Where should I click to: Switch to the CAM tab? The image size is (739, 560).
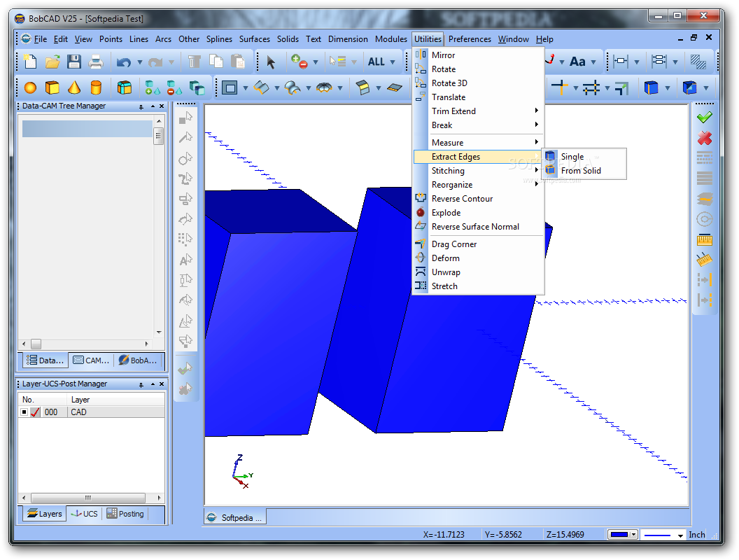click(x=92, y=360)
